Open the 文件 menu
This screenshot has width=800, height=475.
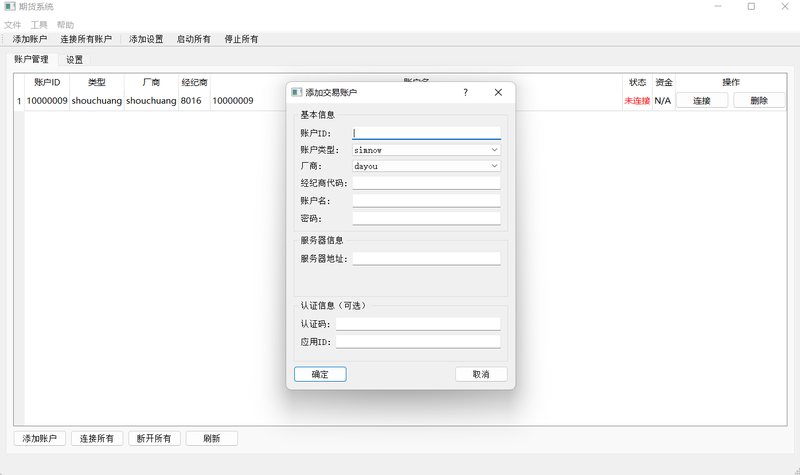13,25
